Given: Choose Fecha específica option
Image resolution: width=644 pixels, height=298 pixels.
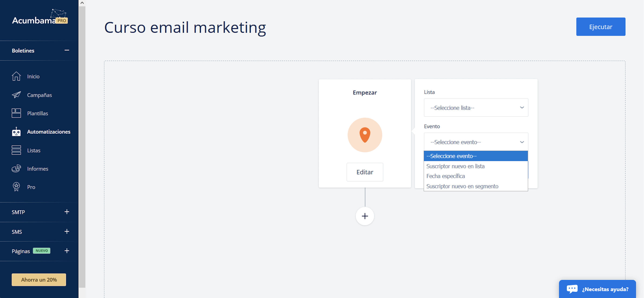Looking at the screenshot, I should [x=445, y=176].
